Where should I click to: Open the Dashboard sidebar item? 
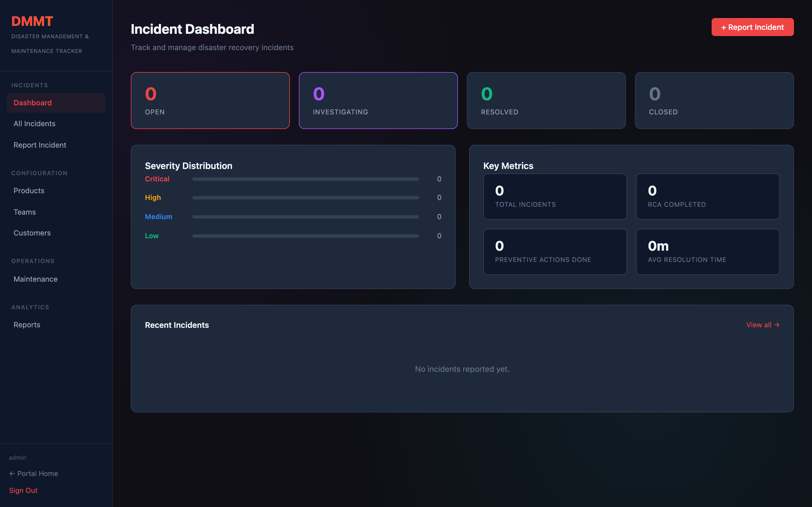[x=32, y=103]
